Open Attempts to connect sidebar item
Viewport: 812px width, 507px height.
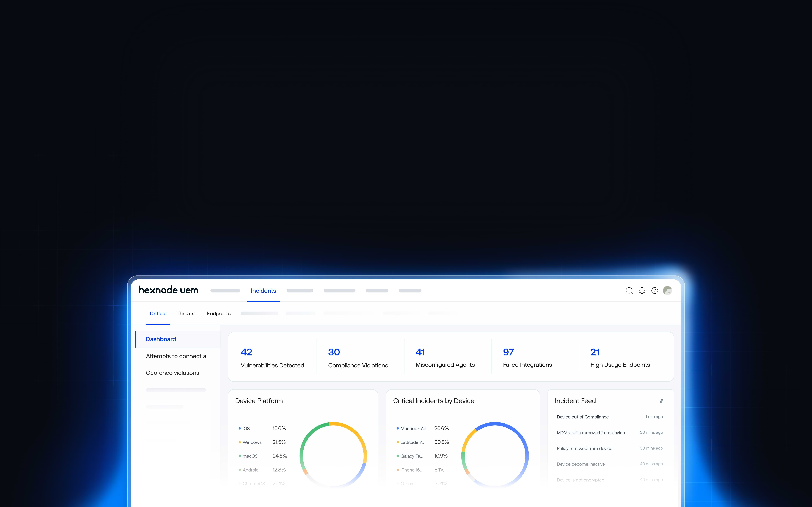tap(178, 356)
